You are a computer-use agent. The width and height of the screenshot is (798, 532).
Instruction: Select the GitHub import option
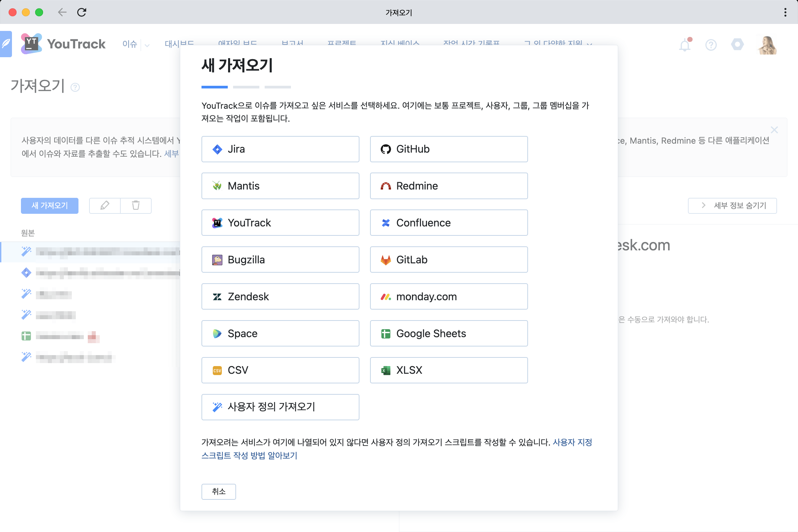[449, 149]
